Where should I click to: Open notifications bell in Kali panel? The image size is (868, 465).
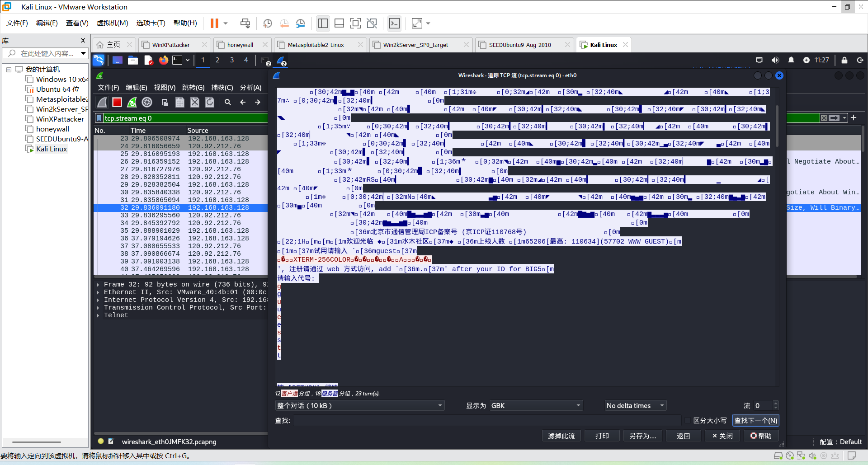pyautogui.click(x=791, y=60)
